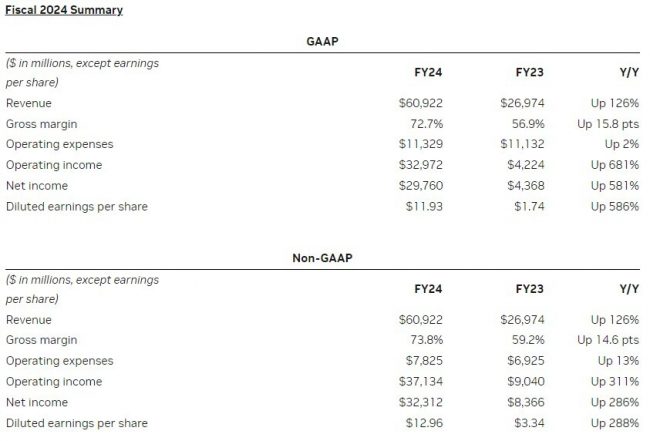650x441 pixels.
Task: Click the GAAP FY23 column header
Action: (x=529, y=72)
